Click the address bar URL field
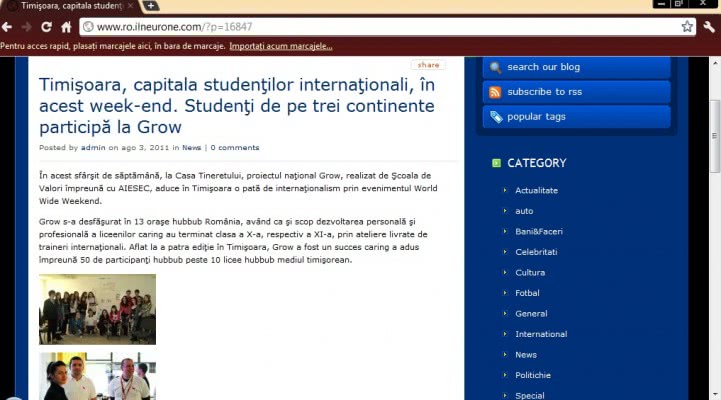The image size is (721, 400). [x=380, y=27]
